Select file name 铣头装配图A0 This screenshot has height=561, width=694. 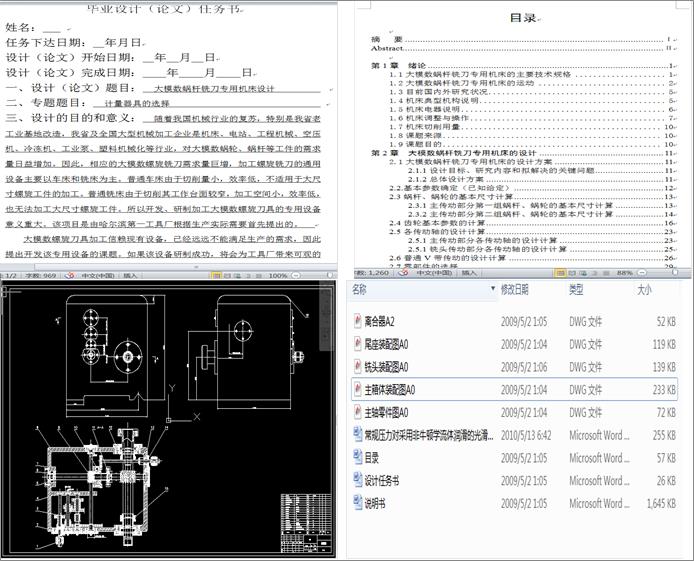point(386,367)
